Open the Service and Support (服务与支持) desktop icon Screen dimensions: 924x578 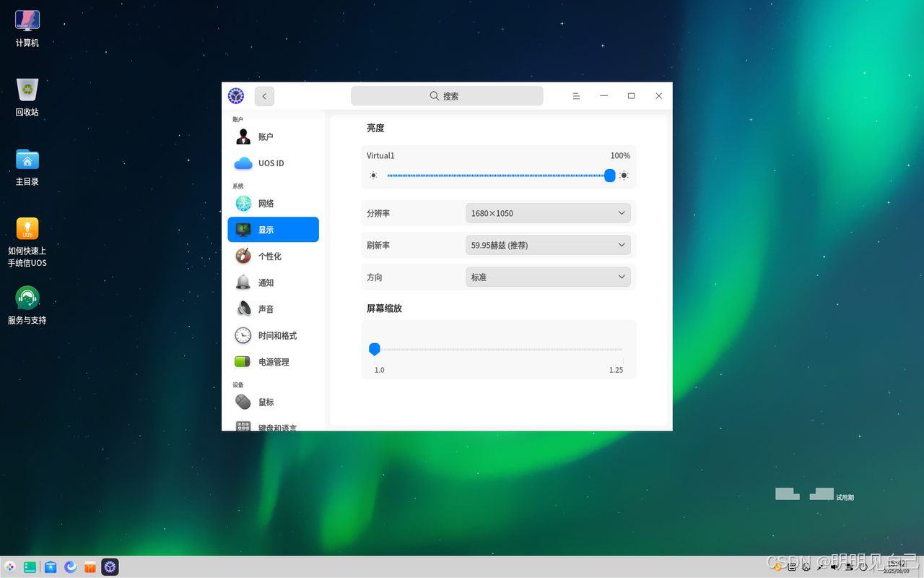pos(27,306)
